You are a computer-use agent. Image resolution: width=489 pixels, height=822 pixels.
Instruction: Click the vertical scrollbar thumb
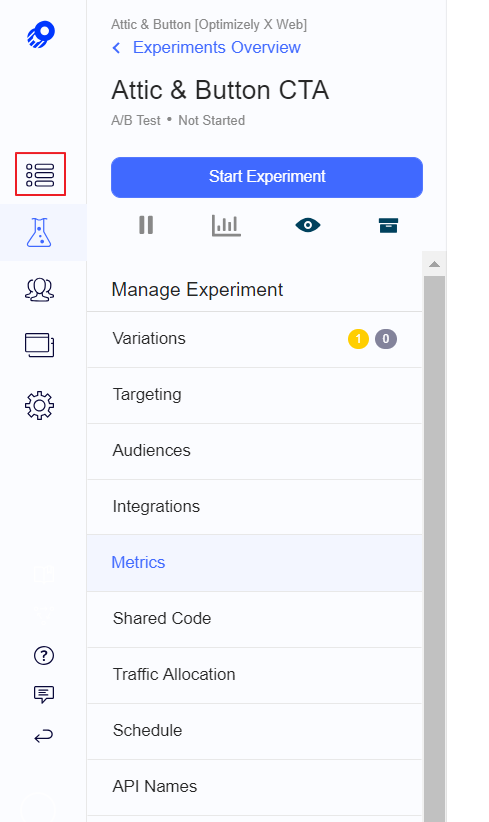click(x=434, y=548)
